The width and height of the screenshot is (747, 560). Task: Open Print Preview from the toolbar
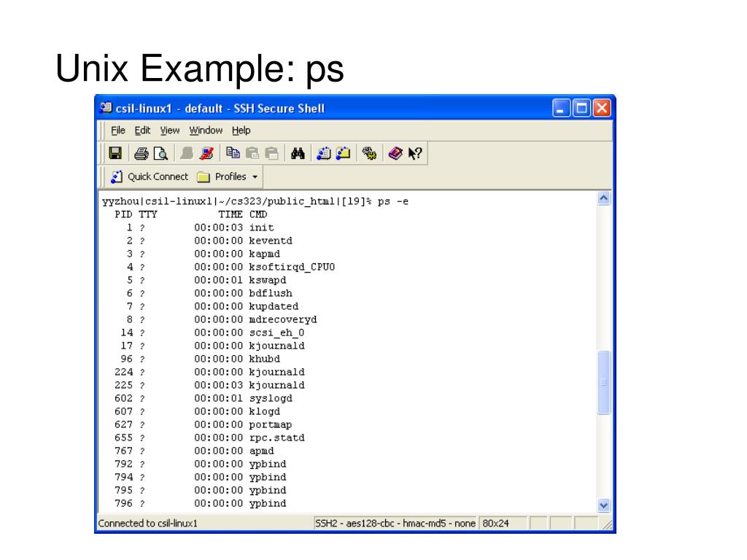pyautogui.click(x=161, y=153)
